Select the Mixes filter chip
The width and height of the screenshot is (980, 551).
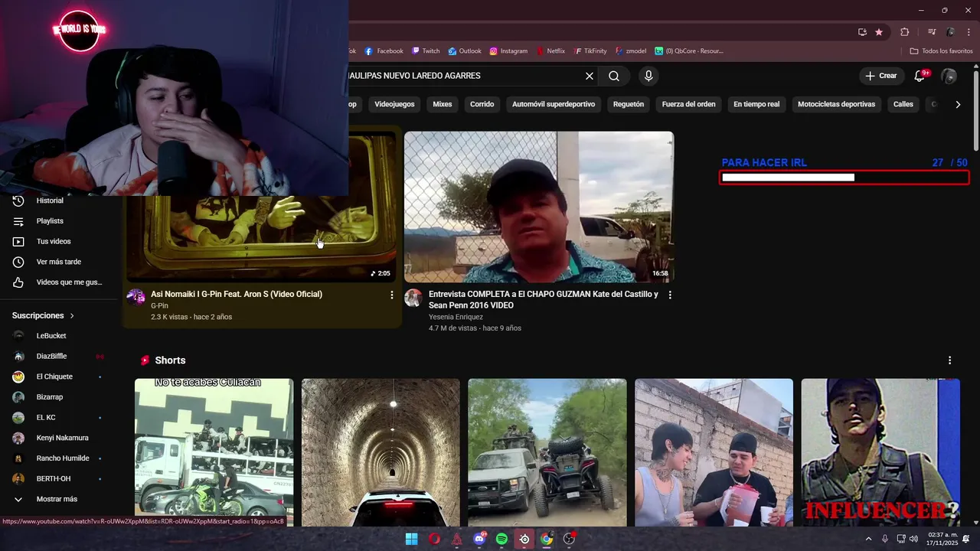tap(443, 104)
